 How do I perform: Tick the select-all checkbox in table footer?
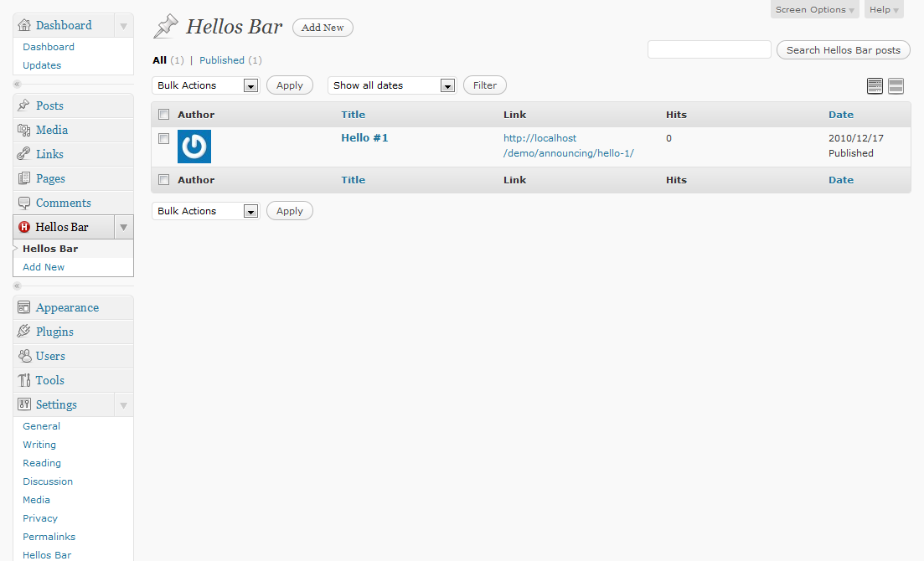164,180
